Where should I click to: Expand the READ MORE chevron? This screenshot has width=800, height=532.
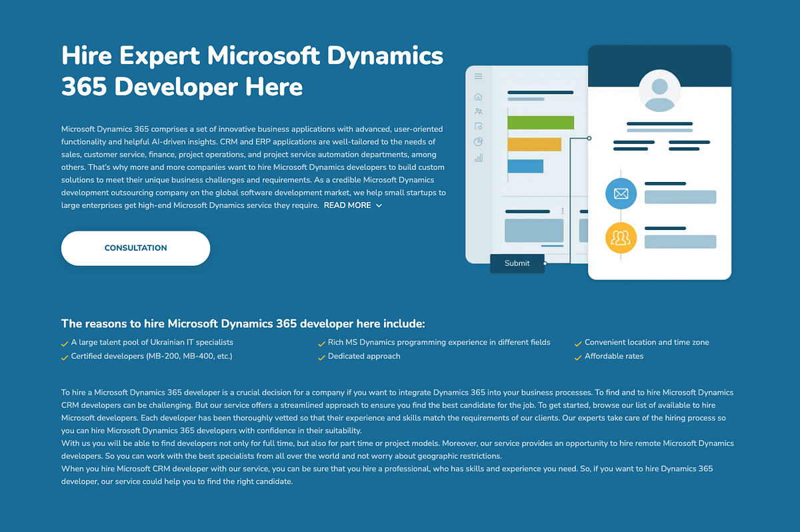point(379,205)
